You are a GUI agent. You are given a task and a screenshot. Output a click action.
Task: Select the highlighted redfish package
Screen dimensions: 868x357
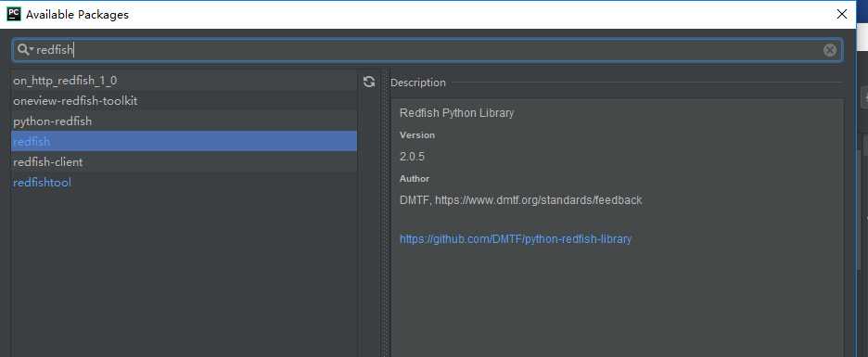click(184, 141)
